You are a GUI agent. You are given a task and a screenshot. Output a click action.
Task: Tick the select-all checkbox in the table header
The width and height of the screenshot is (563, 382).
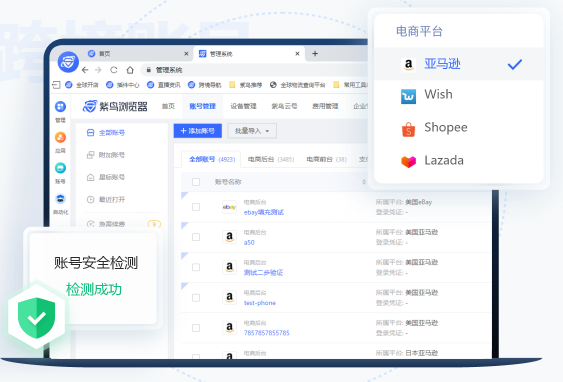(x=196, y=182)
